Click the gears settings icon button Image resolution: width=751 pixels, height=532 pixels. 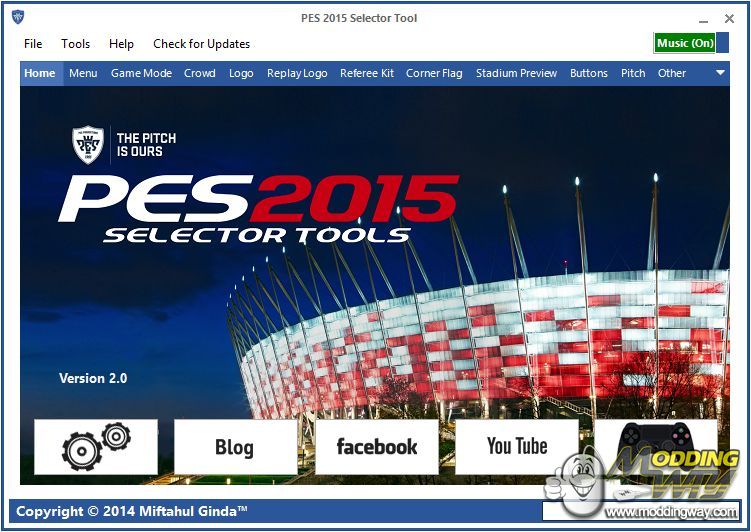pyautogui.click(x=96, y=447)
